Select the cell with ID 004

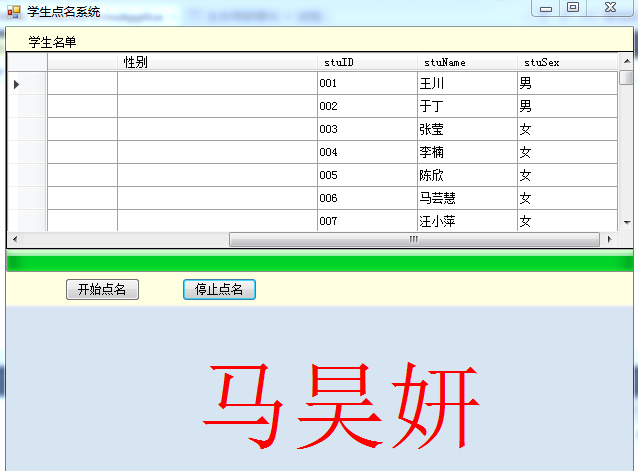pyautogui.click(x=367, y=152)
